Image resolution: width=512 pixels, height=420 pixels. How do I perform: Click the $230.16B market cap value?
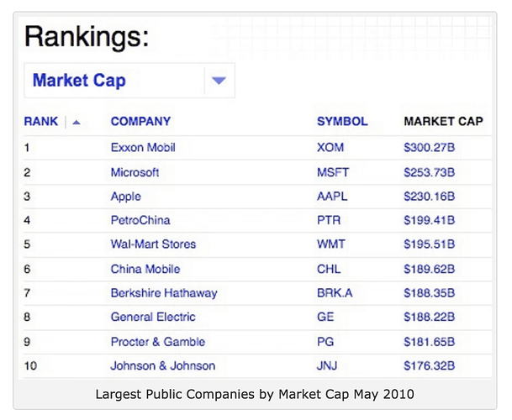(x=429, y=197)
